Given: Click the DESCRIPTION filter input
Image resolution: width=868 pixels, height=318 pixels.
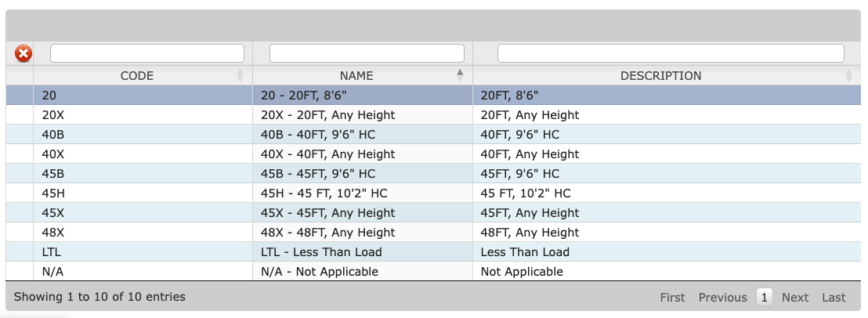Looking at the screenshot, I should coord(671,53).
